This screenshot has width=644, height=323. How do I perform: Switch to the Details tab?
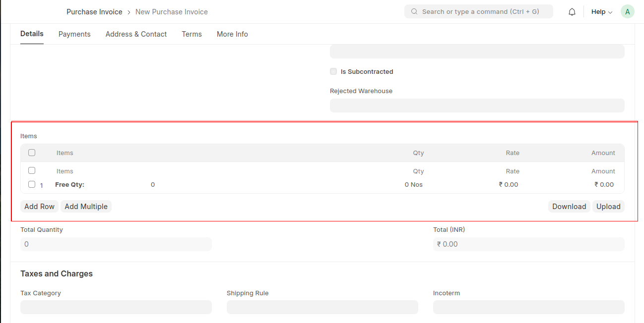[32, 34]
